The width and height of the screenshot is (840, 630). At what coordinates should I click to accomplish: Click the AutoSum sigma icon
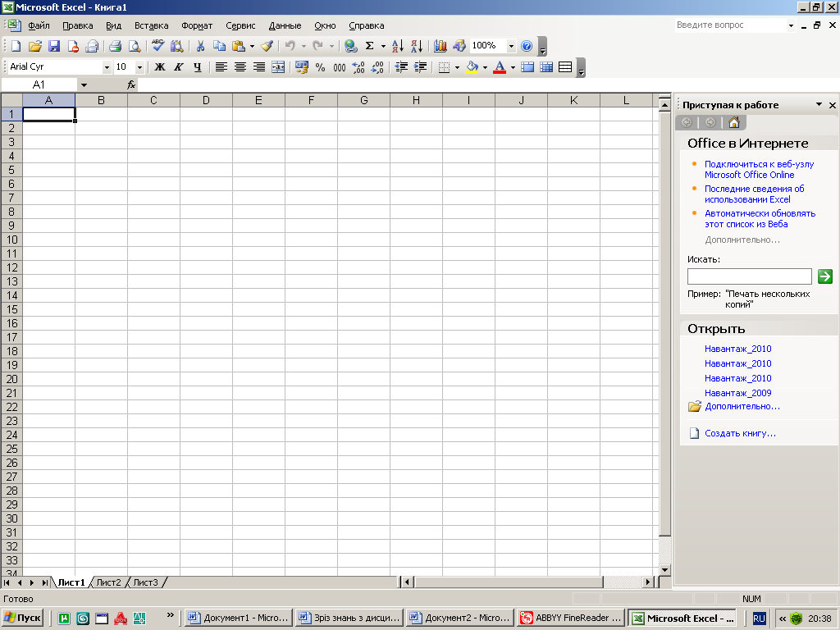point(370,46)
